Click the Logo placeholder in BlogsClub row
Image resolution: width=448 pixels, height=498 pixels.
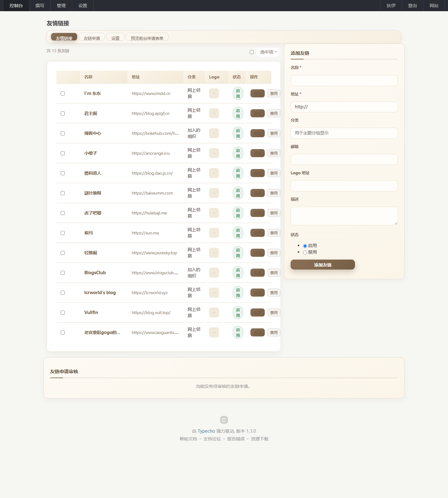[x=214, y=273]
